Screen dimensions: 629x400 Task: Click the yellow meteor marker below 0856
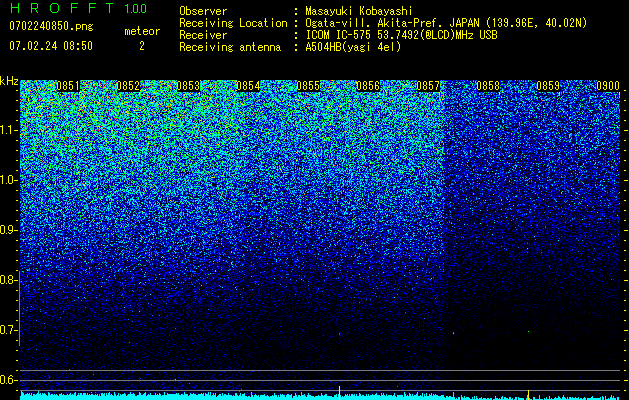pos(339,393)
